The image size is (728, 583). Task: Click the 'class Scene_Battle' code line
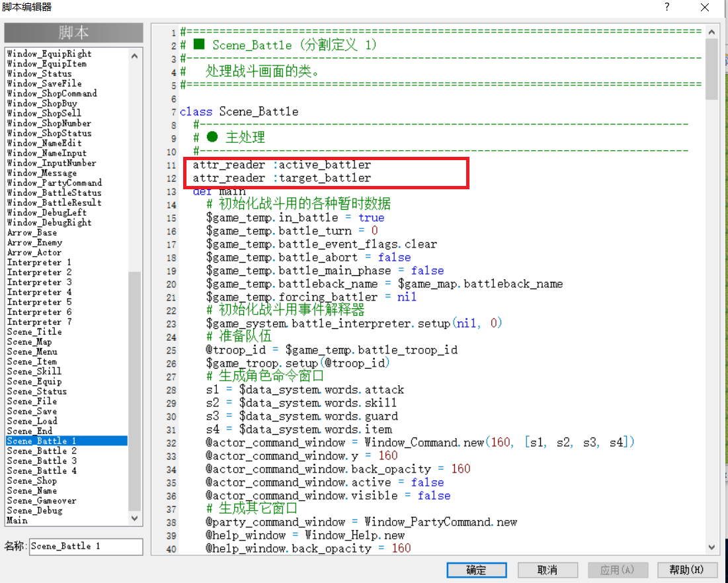coord(239,111)
